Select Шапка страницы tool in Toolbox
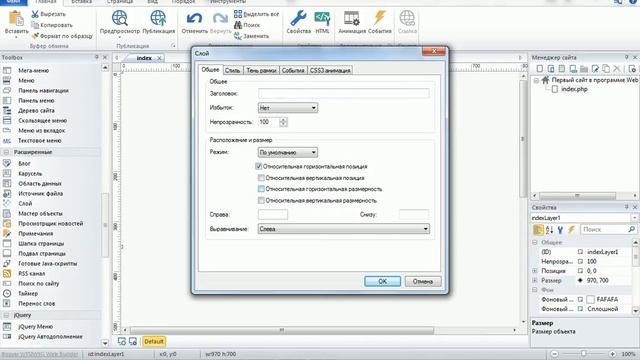640x360 pixels. (41, 243)
